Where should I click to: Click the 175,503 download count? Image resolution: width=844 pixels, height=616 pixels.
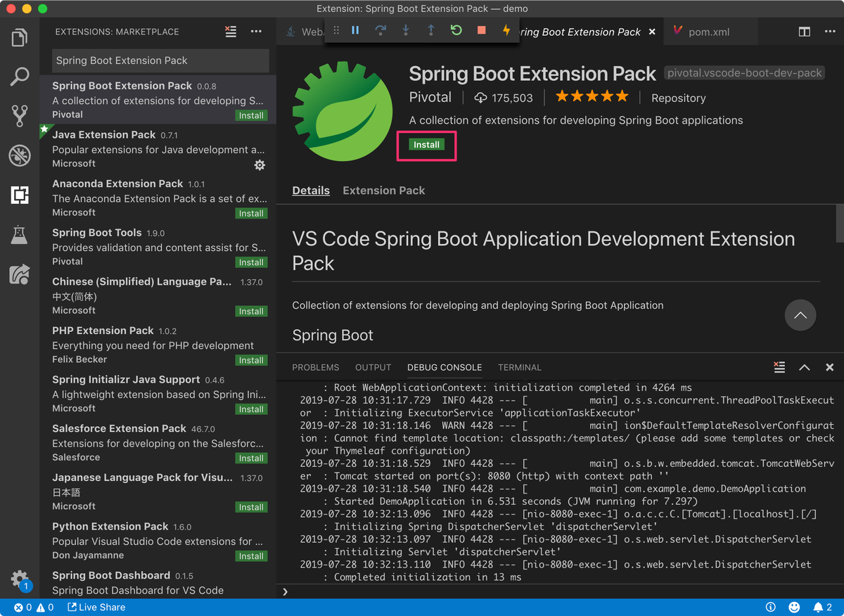(504, 98)
